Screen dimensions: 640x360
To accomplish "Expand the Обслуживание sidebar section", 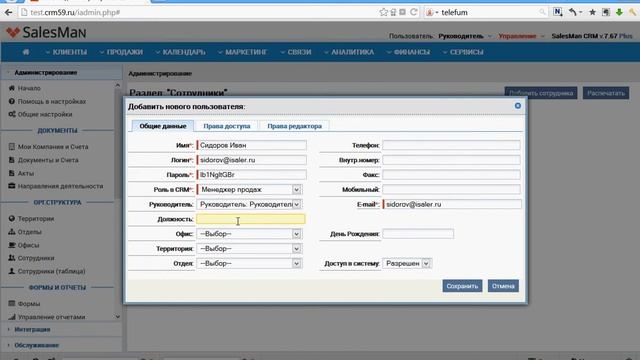I will pyautogui.click(x=36, y=345).
